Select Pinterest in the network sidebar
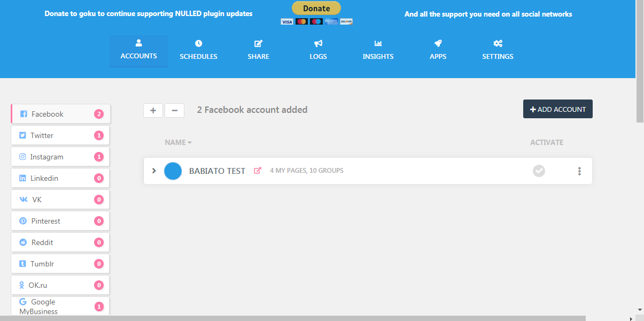 tap(60, 221)
